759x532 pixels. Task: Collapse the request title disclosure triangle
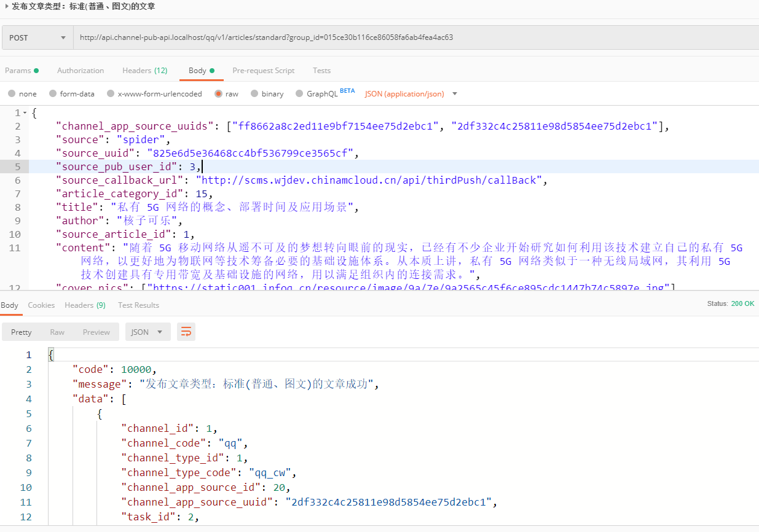point(6,7)
